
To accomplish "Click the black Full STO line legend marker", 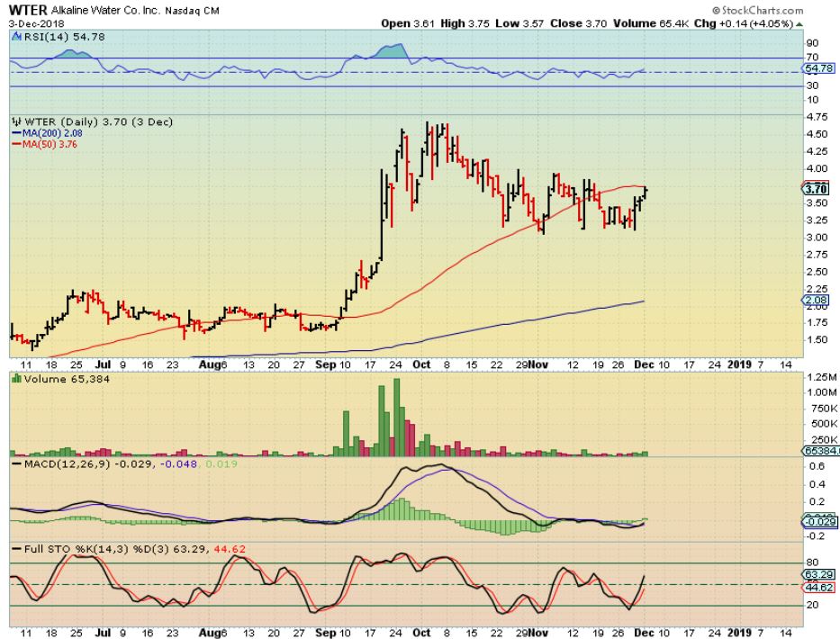I will click(15, 549).
